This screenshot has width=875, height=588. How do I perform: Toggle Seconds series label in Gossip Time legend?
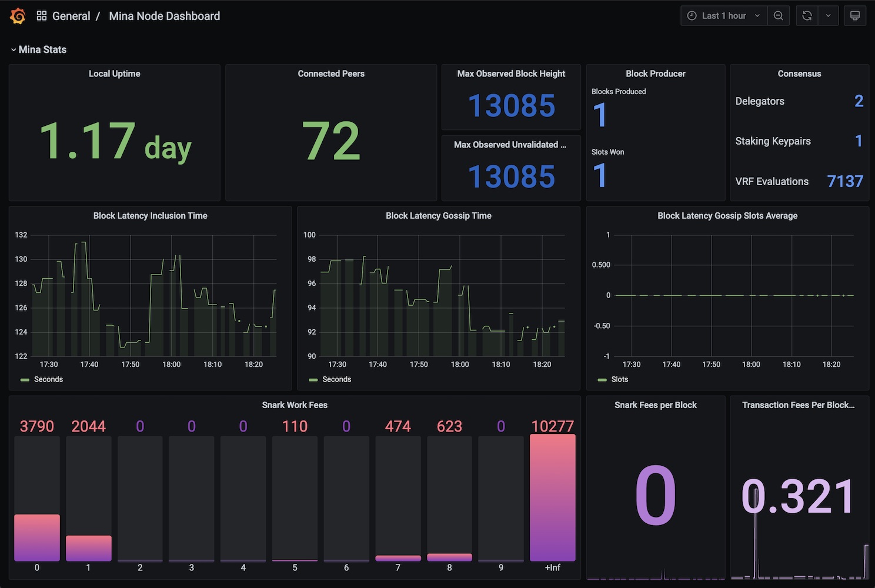click(x=337, y=379)
